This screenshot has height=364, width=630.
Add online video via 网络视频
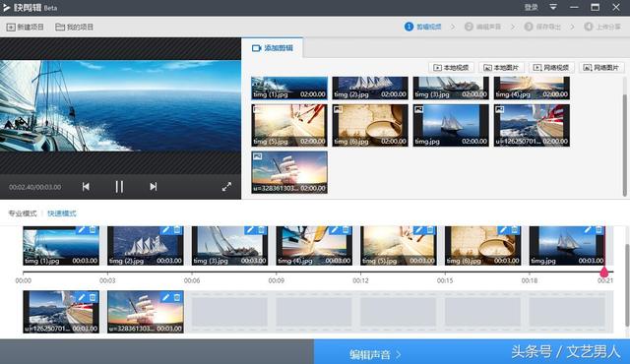pos(551,68)
